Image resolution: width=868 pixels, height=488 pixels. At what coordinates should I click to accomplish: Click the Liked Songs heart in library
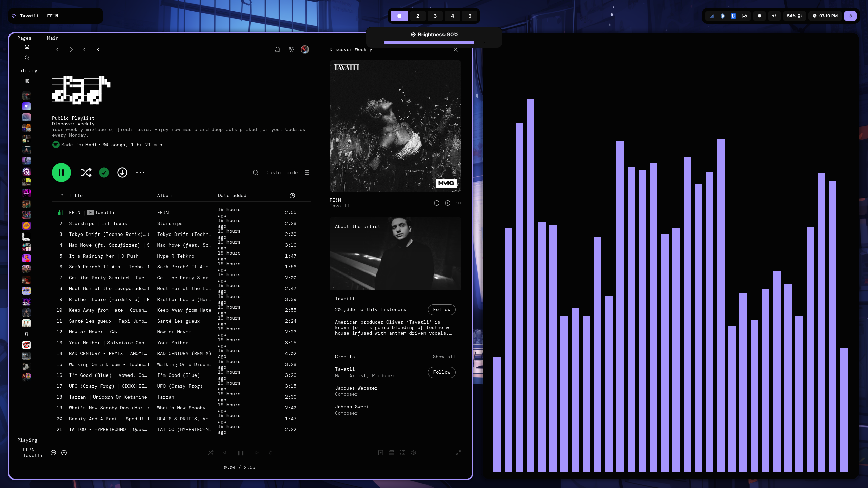(x=26, y=106)
